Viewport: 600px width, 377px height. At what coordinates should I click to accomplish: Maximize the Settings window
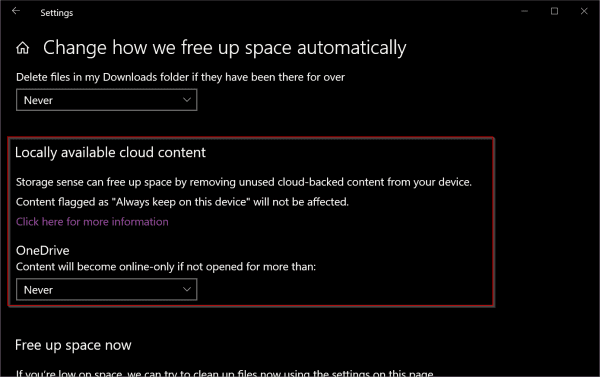pos(554,11)
